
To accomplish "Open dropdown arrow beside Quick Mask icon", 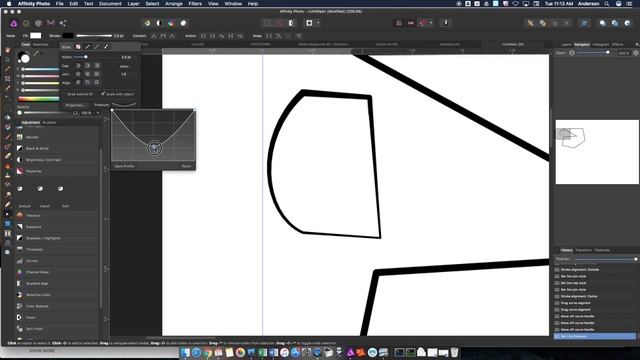I will tap(318, 23).
